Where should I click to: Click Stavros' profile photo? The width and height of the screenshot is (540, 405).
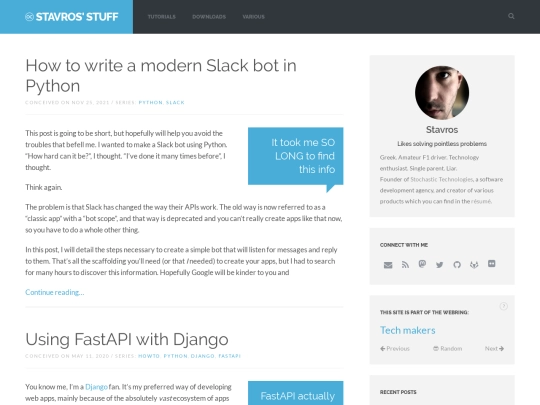[442, 93]
